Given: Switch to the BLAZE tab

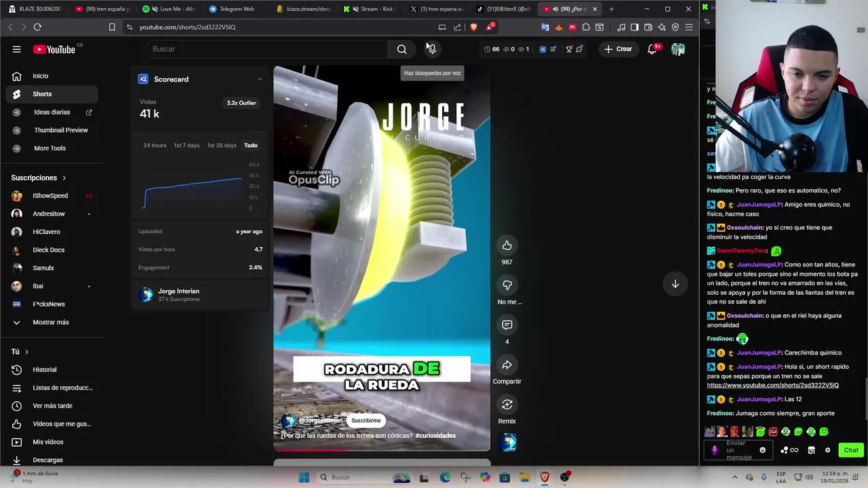Looking at the screenshot, I should point(34,9).
